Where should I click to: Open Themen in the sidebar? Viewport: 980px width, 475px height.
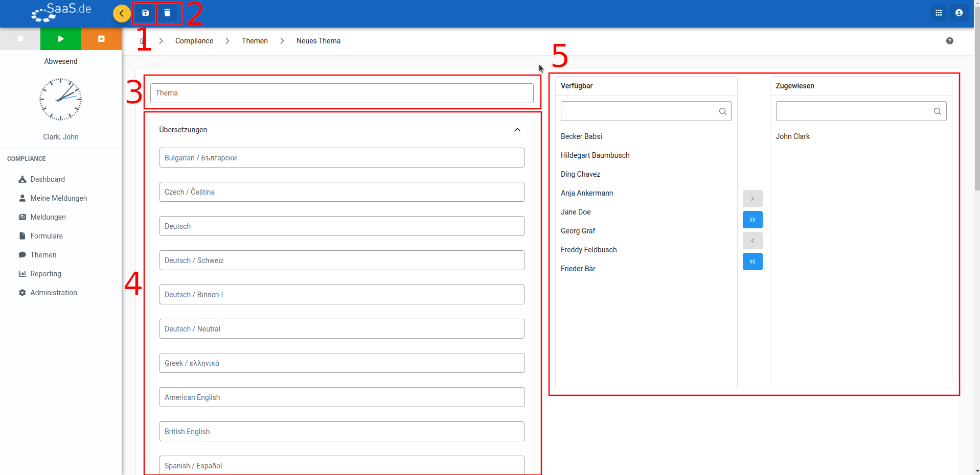pyautogui.click(x=43, y=255)
